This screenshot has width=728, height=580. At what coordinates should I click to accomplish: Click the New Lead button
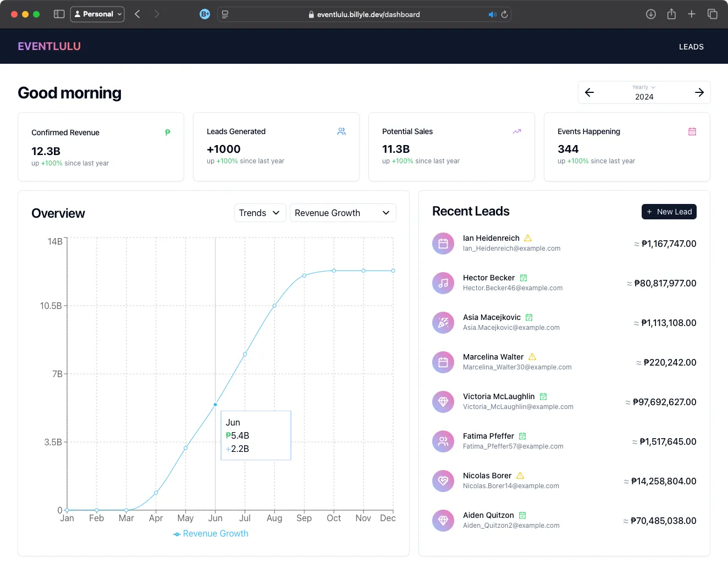pyautogui.click(x=669, y=212)
